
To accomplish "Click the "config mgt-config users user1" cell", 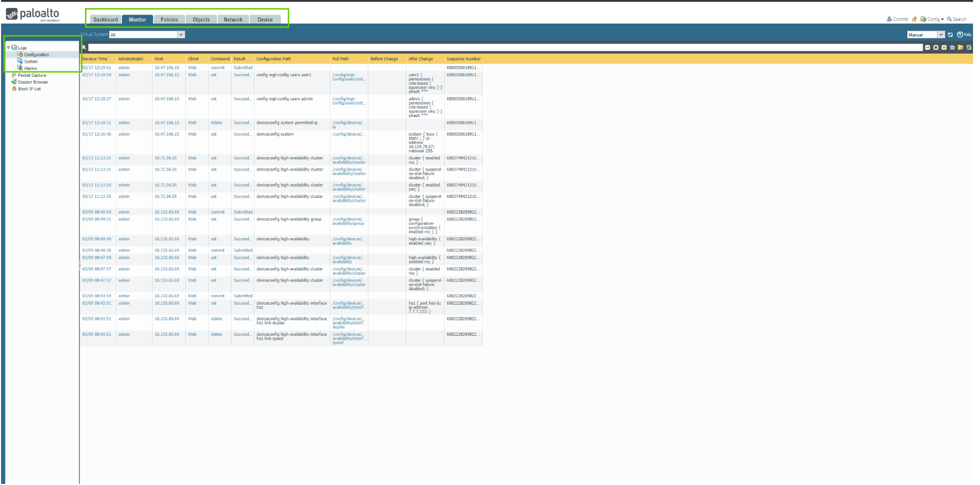I will 284,75.
